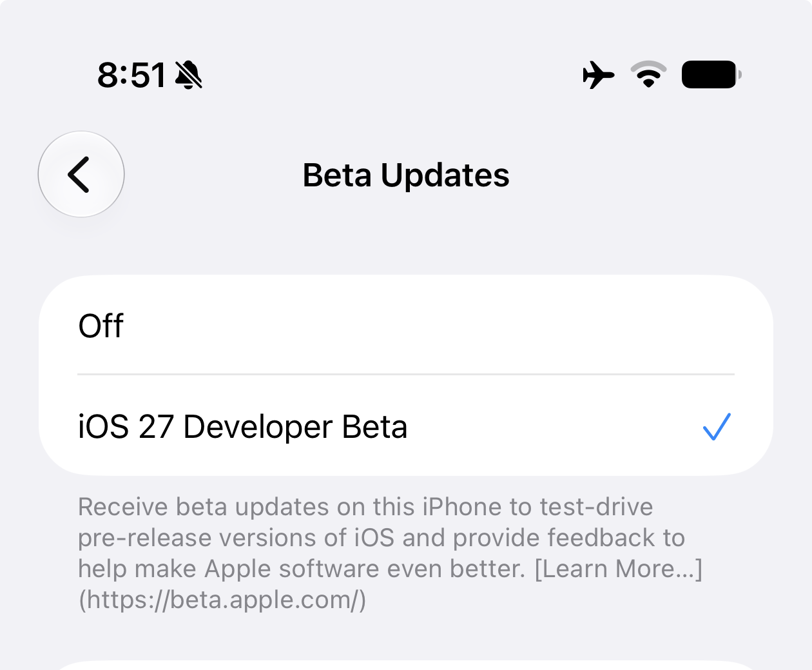Tap the partially visible card at bottom
The image size is (812, 670).
tap(406, 665)
